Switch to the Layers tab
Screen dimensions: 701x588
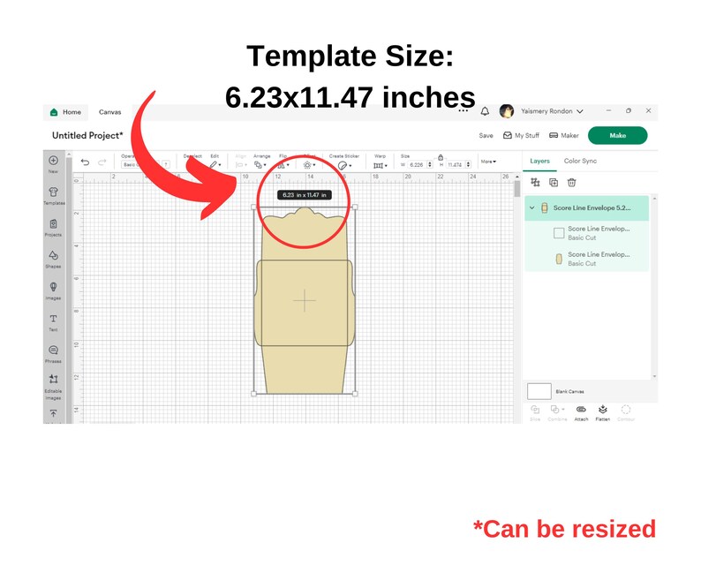pyautogui.click(x=539, y=161)
